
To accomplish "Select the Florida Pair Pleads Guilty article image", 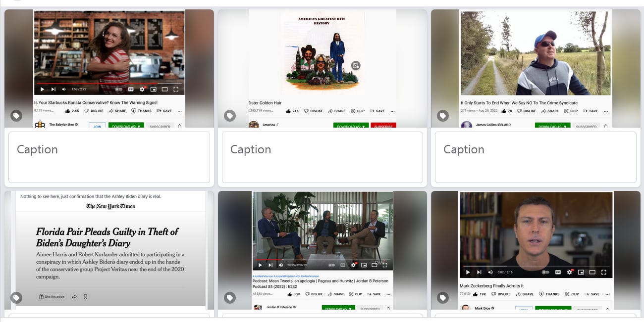I will [109, 250].
